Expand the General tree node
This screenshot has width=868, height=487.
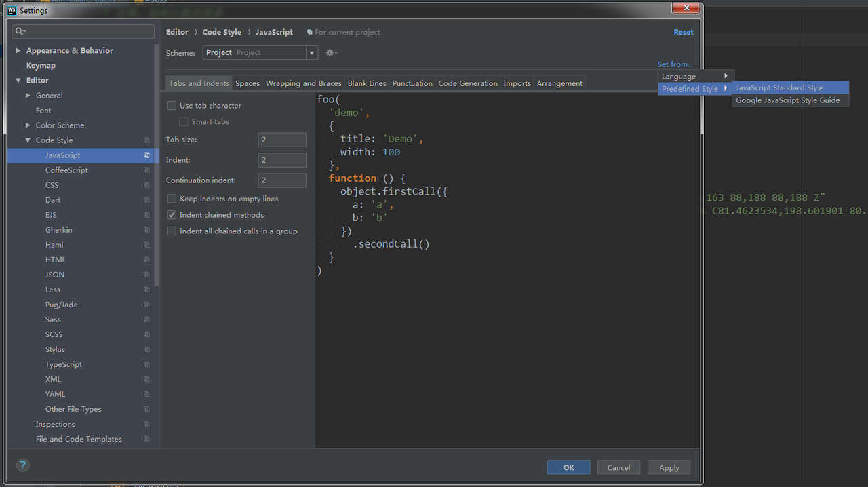pyautogui.click(x=28, y=96)
